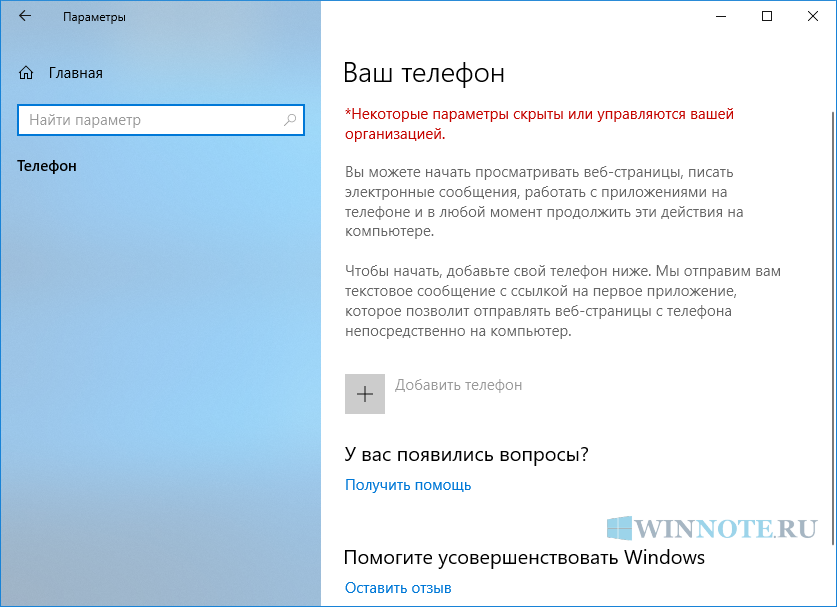Click the paragraph starting with Чтобы начать
Screen dimensions: 837x607
pos(548,301)
